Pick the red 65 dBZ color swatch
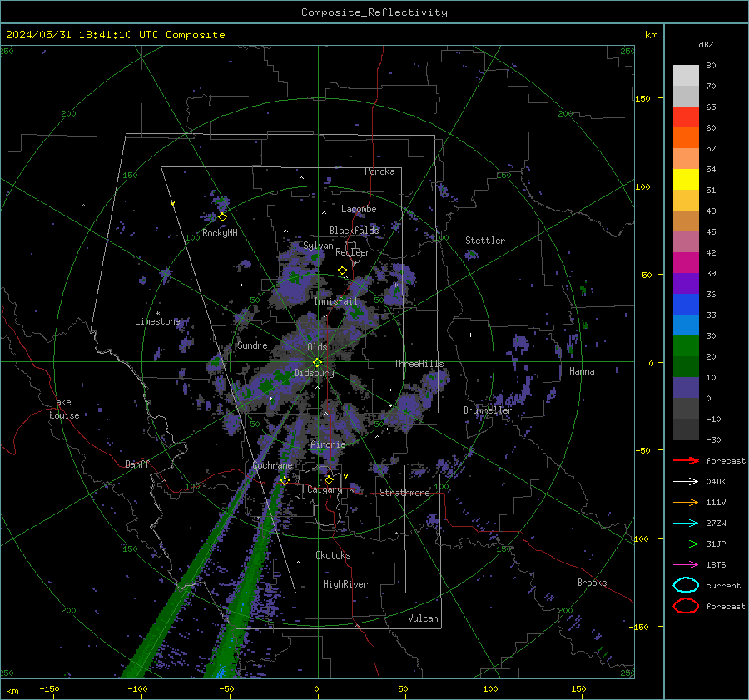Screen dimensions: 749x700 coord(686,117)
